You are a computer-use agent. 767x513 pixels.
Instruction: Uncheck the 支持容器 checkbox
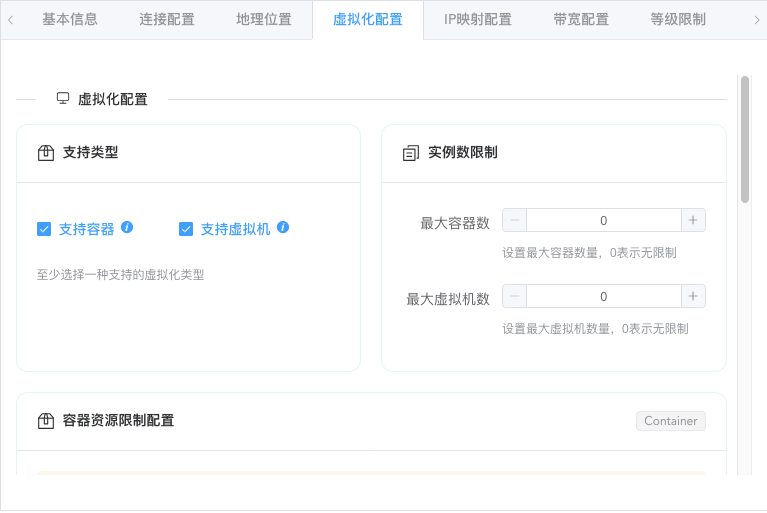click(x=44, y=229)
